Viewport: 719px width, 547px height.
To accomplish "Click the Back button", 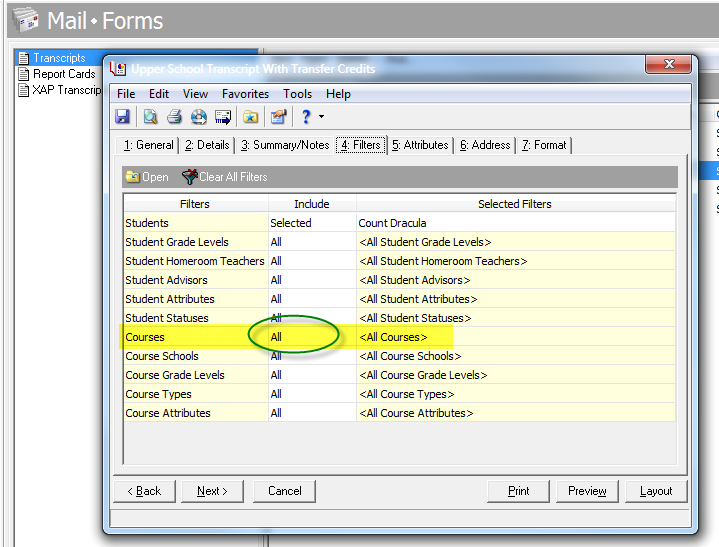I will point(144,491).
